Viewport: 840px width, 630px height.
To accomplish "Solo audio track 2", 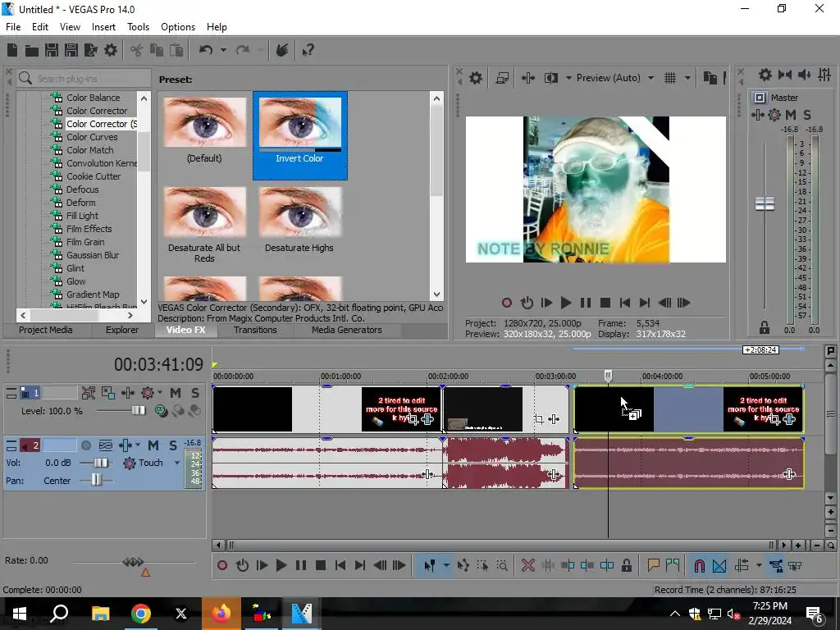I will [x=172, y=445].
